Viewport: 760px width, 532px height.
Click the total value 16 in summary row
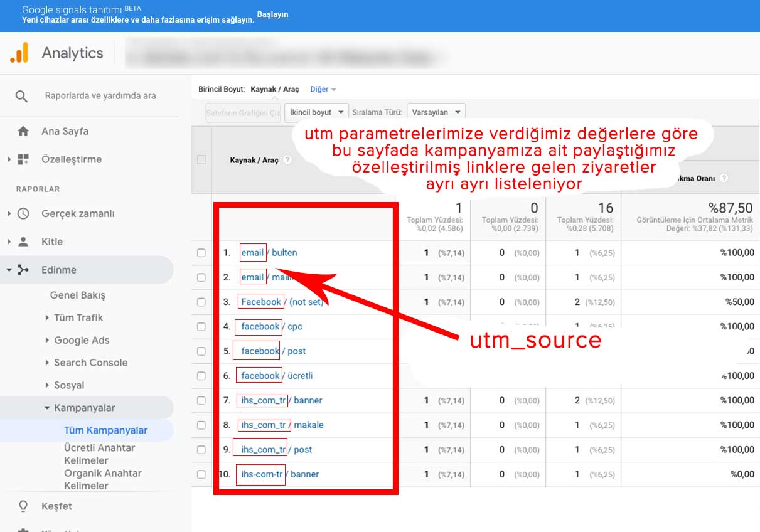tap(606, 208)
